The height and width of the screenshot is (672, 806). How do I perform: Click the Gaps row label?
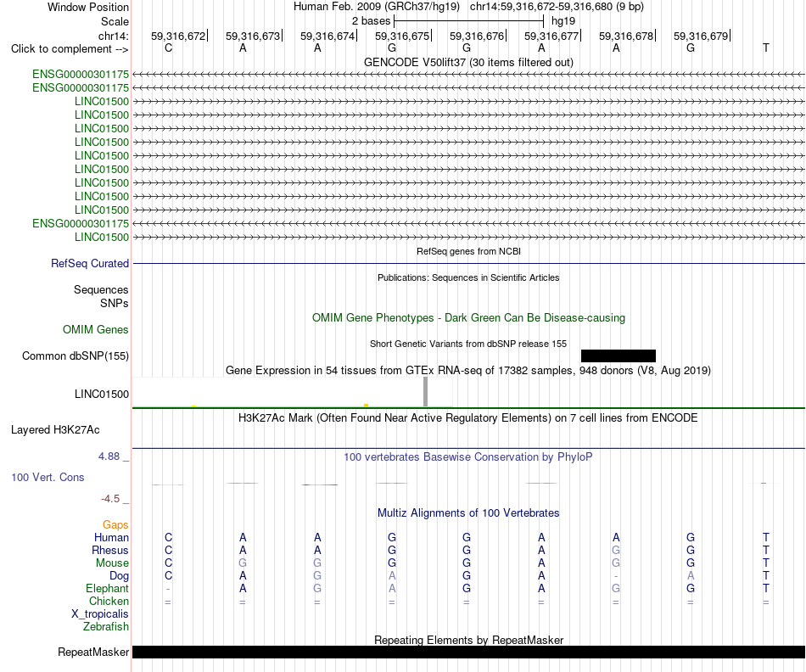tap(115, 524)
